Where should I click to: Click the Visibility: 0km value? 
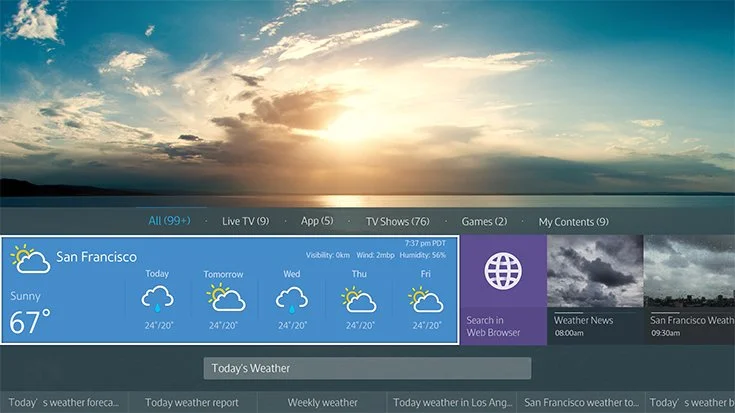(328, 255)
